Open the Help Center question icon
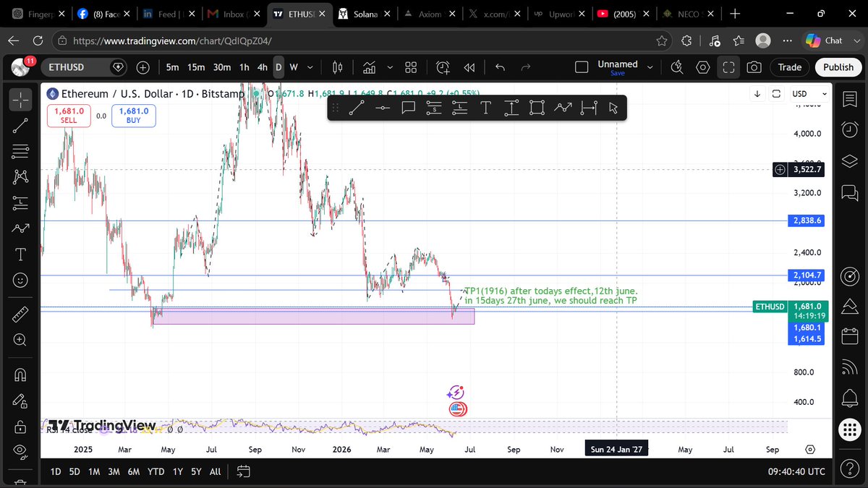This screenshot has width=868, height=488. 849,468
